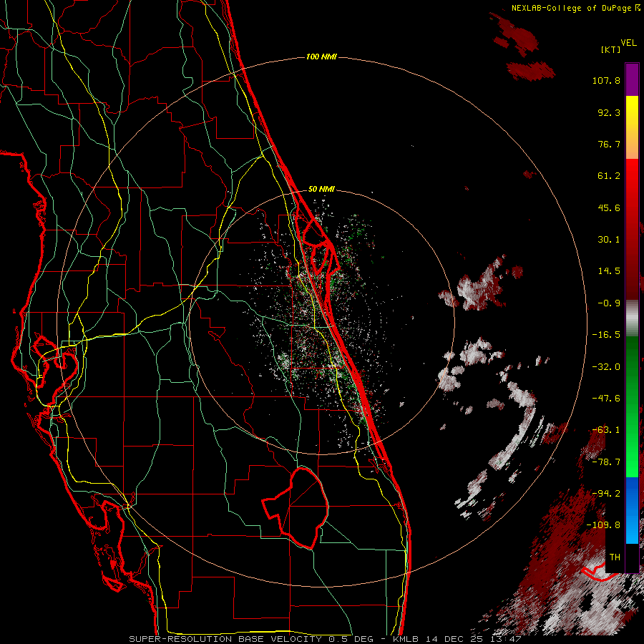
Task: Click the Super-Resolution Base Velocity caption text
Action: tap(326, 639)
